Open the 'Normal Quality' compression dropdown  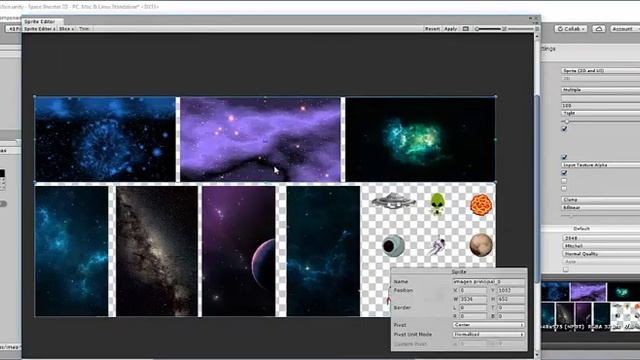[x=600, y=254]
